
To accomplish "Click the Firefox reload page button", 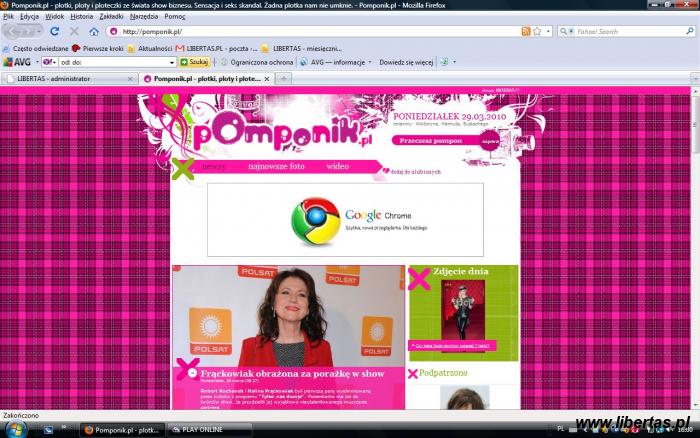I will pyautogui.click(x=55, y=31).
